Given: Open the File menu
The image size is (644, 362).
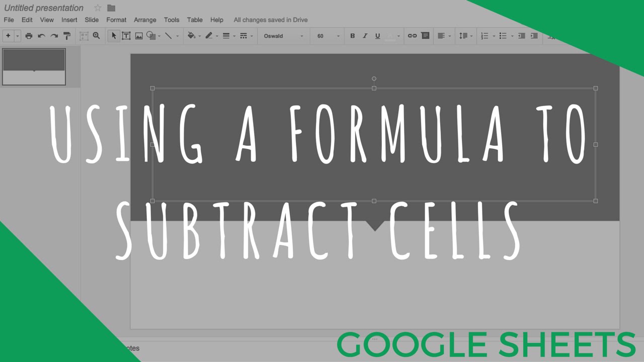Looking at the screenshot, I should tap(9, 20).
